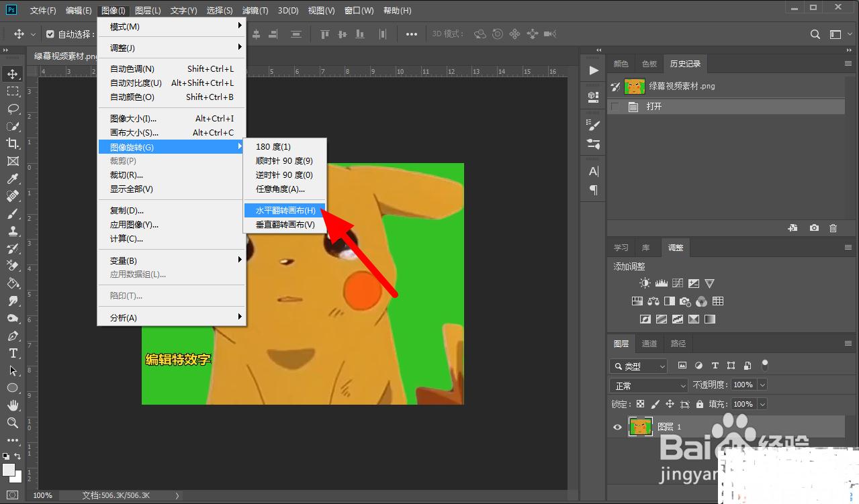Choose 画布大小(S)... from the image menu
859x504 pixels.
[134, 133]
